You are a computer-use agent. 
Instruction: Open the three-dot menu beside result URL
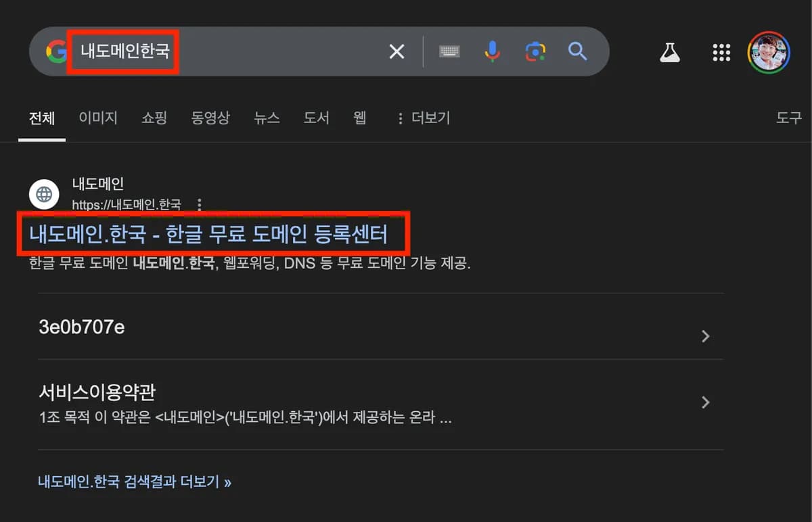click(199, 204)
